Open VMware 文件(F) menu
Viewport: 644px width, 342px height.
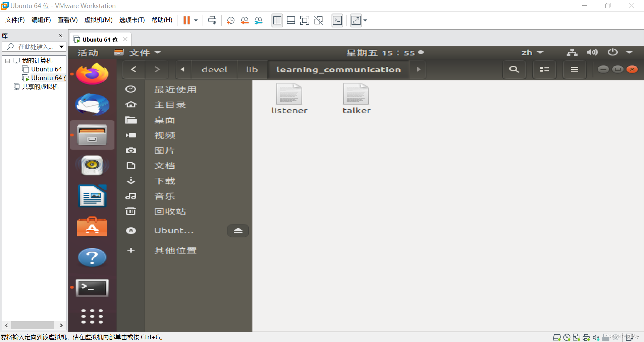(x=15, y=20)
